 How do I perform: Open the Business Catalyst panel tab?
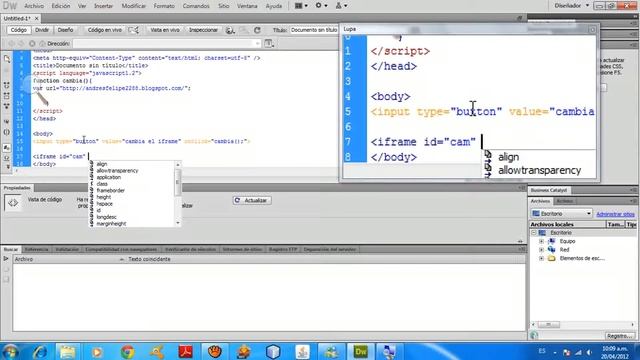(x=549, y=190)
